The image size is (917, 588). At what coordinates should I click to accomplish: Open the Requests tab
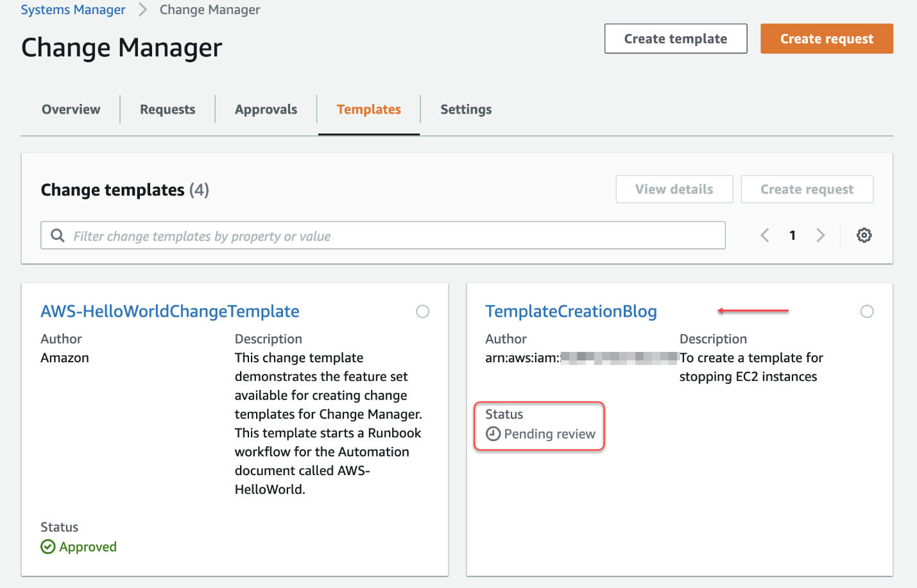point(167,109)
